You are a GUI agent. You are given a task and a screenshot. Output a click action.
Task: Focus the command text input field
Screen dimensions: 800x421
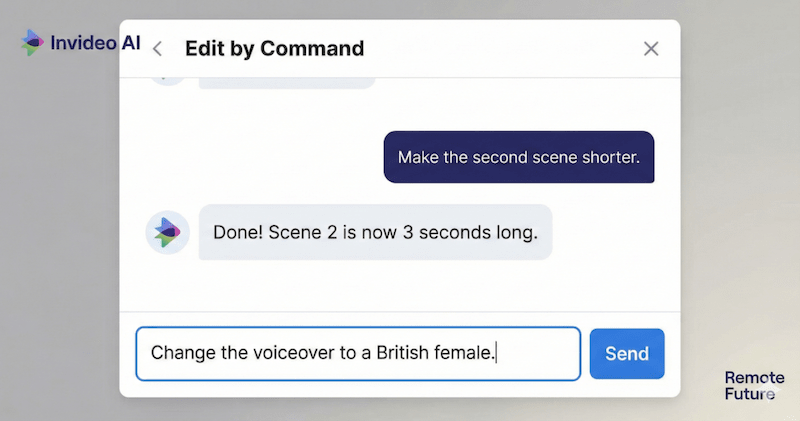tap(357, 353)
